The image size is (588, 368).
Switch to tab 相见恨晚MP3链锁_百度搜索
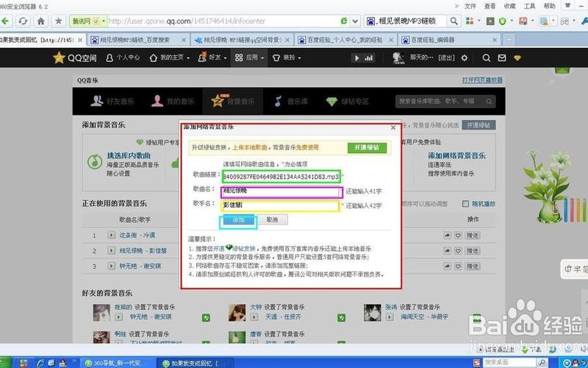135,40
